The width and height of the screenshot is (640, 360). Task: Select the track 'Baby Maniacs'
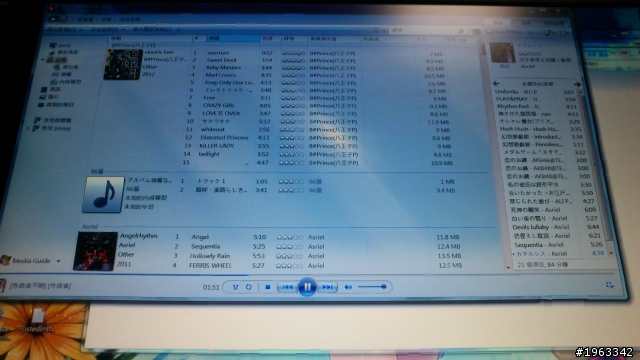click(x=223, y=67)
